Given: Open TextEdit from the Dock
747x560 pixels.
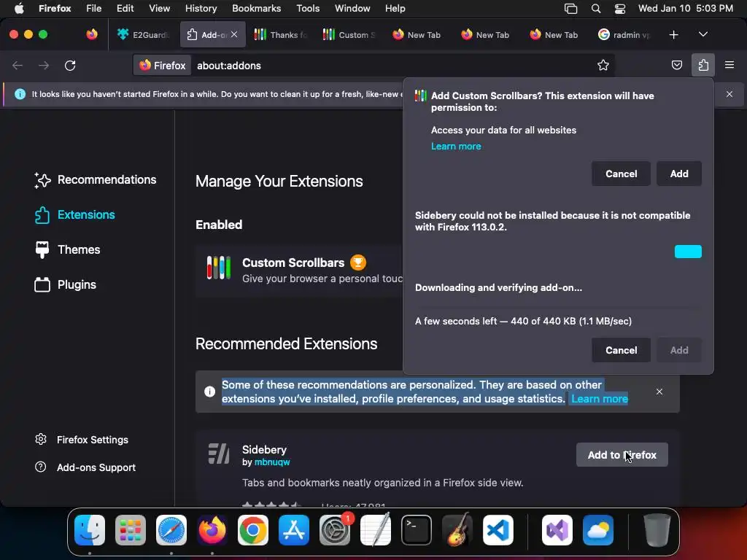Looking at the screenshot, I should tap(376, 530).
